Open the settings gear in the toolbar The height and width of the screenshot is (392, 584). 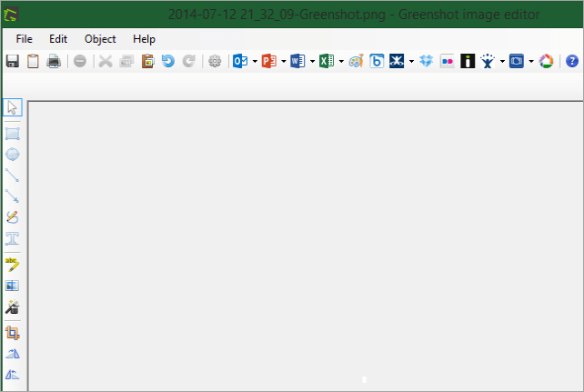(215, 62)
